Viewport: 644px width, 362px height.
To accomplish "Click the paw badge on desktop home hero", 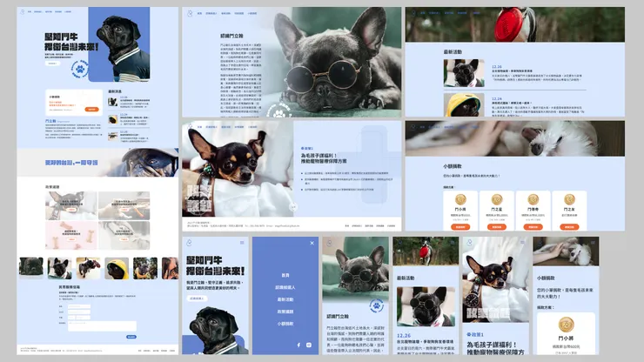I will pyautogui.click(x=80, y=69).
